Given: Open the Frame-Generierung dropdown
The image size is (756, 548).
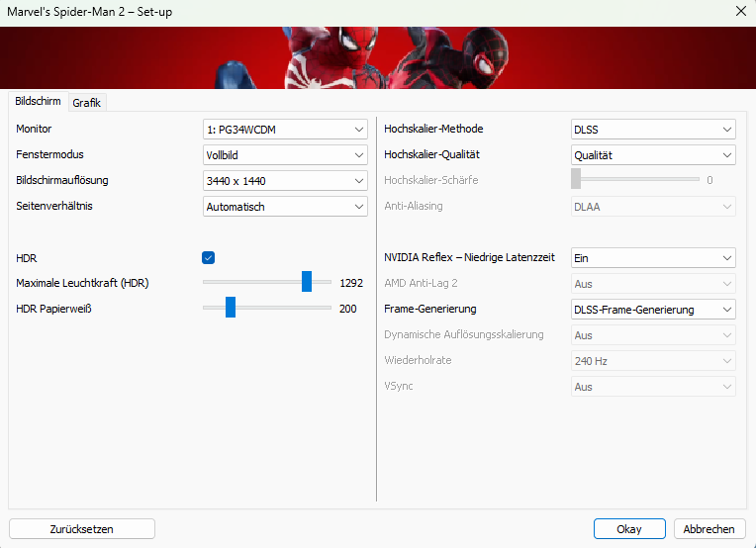Looking at the screenshot, I should tap(653, 310).
